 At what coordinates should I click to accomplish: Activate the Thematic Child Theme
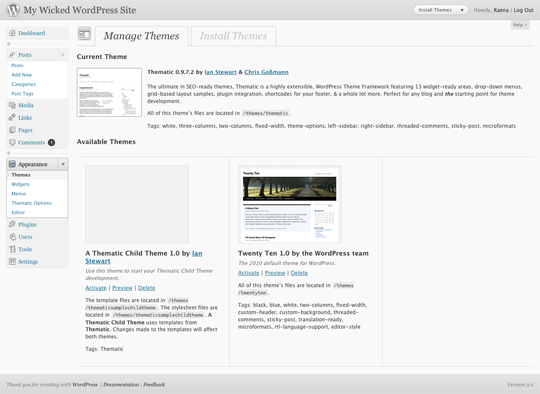coord(96,288)
